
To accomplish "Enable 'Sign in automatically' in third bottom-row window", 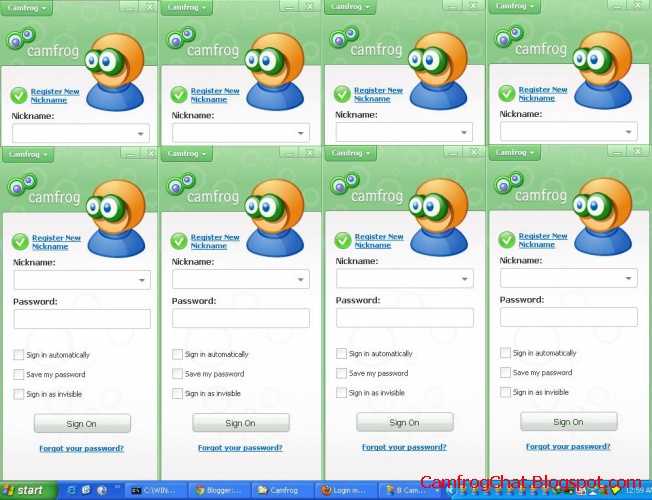I will pyautogui.click(x=341, y=354).
